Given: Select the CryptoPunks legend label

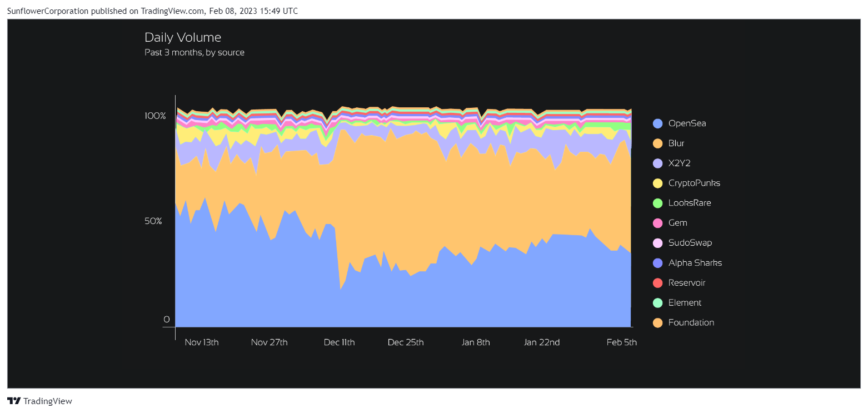Looking at the screenshot, I should pyautogui.click(x=694, y=183).
